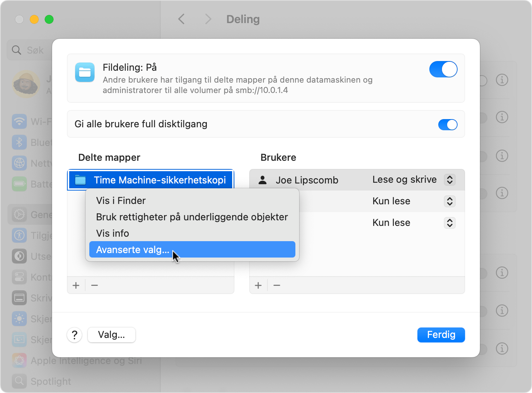Image resolution: width=532 pixels, height=393 pixels.
Task: Click the user profile avatar in sidebar
Action: (26, 84)
